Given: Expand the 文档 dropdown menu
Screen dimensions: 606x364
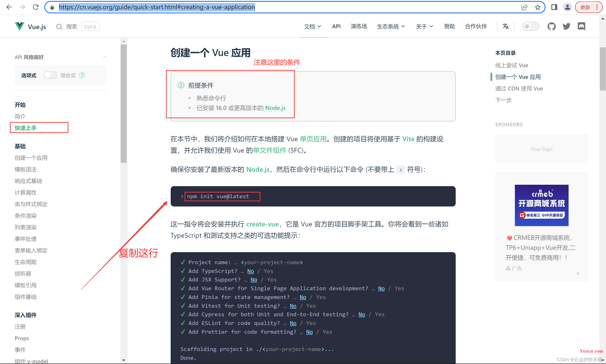Looking at the screenshot, I should [x=312, y=26].
